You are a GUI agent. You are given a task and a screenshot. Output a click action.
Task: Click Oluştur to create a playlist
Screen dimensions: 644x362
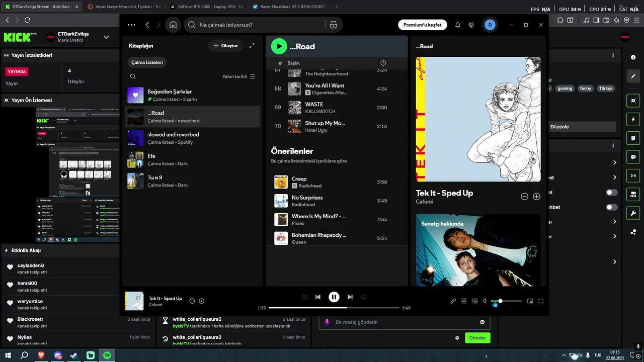point(225,46)
